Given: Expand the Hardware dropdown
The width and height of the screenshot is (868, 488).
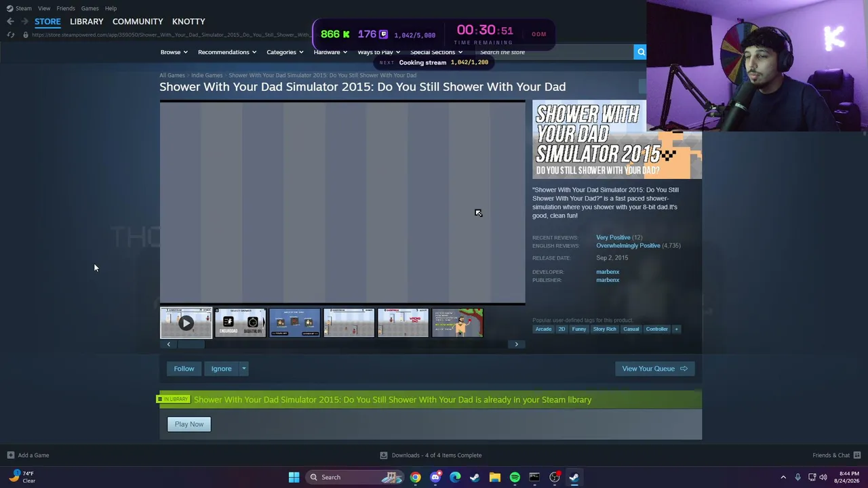Looking at the screenshot, I should [x=330, y=52].
